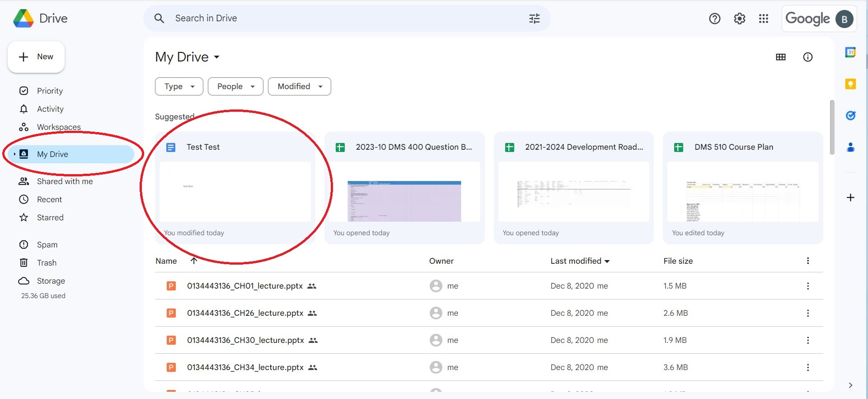Open Google Tasks side panel icon
This screenshot has width=868, height=399.
tap(850, 116)
